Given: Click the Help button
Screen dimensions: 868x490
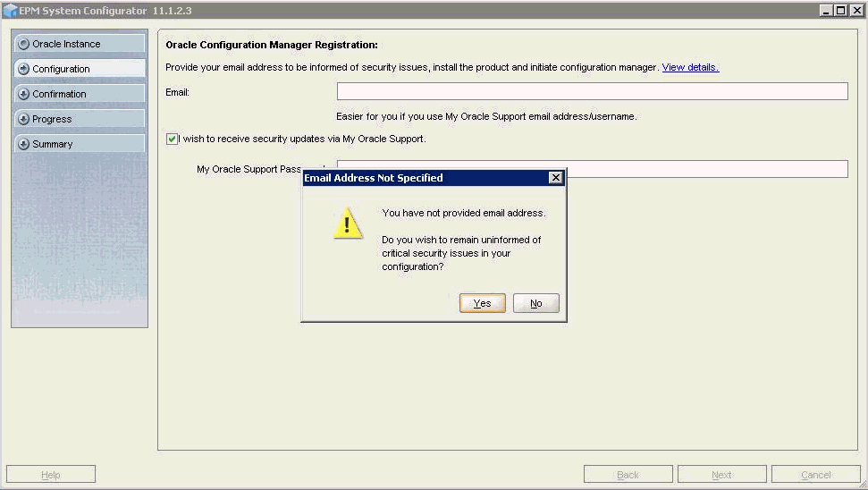Looking at the screenshot, I should pos(51,475).
